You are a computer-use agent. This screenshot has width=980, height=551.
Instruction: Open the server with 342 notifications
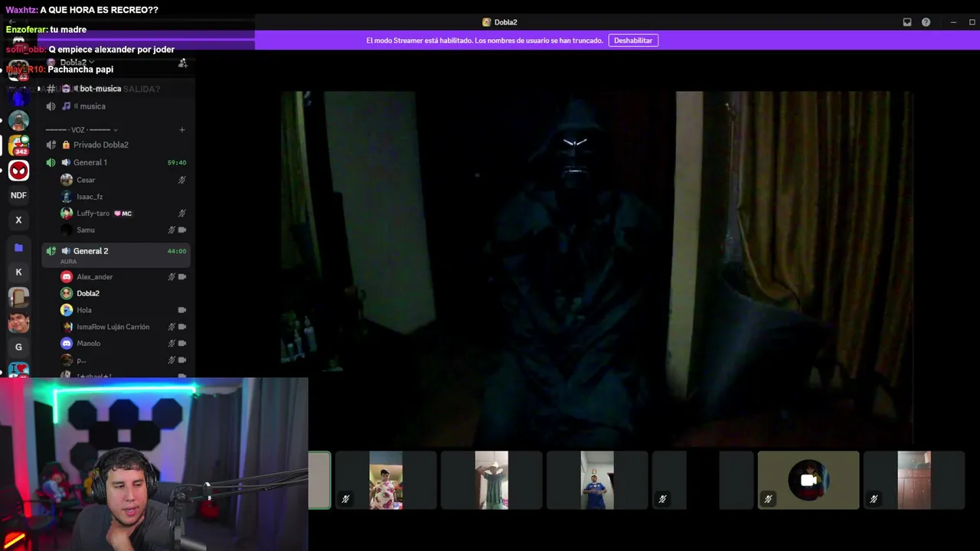(x=18, y=145)
